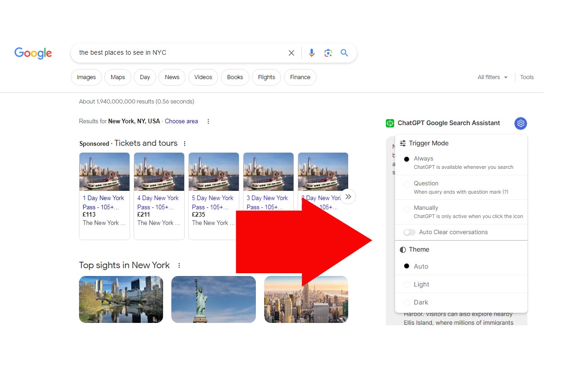588x368 pixels.
Task: Click the blue search magnifier icon
Action: pos(344,53)
